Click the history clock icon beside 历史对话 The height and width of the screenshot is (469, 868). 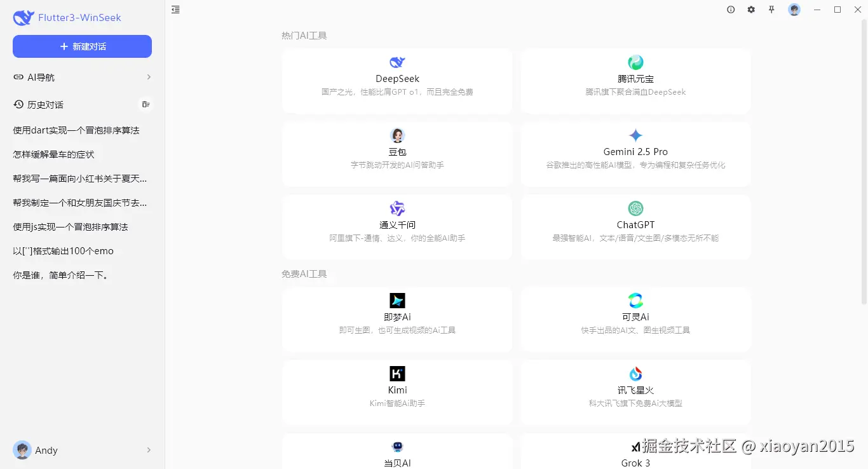18,104
